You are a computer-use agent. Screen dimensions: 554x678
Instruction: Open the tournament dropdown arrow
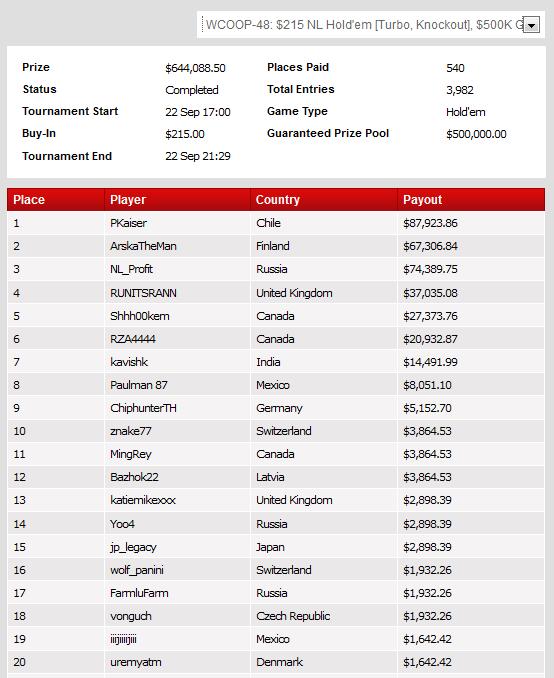[532, 25]
